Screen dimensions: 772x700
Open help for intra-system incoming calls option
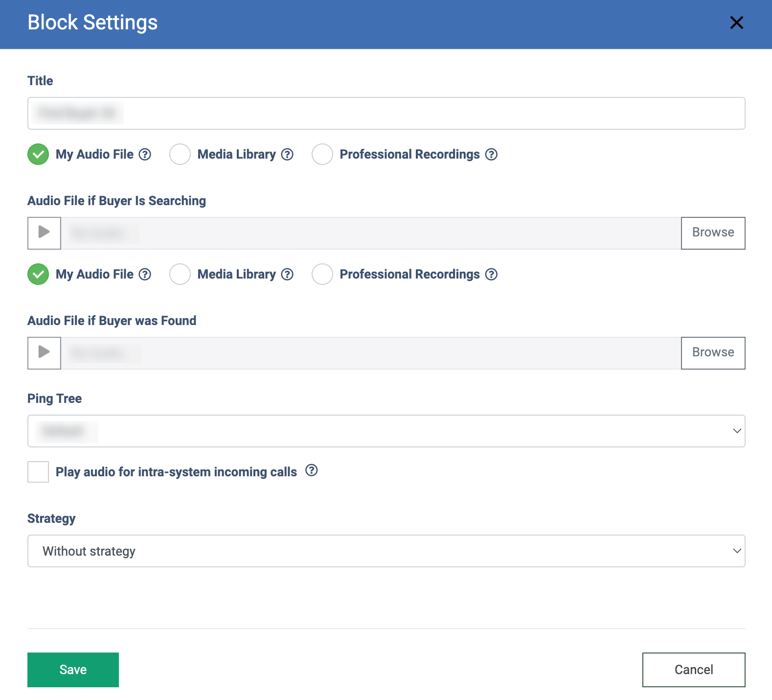(x=312, y=471)
